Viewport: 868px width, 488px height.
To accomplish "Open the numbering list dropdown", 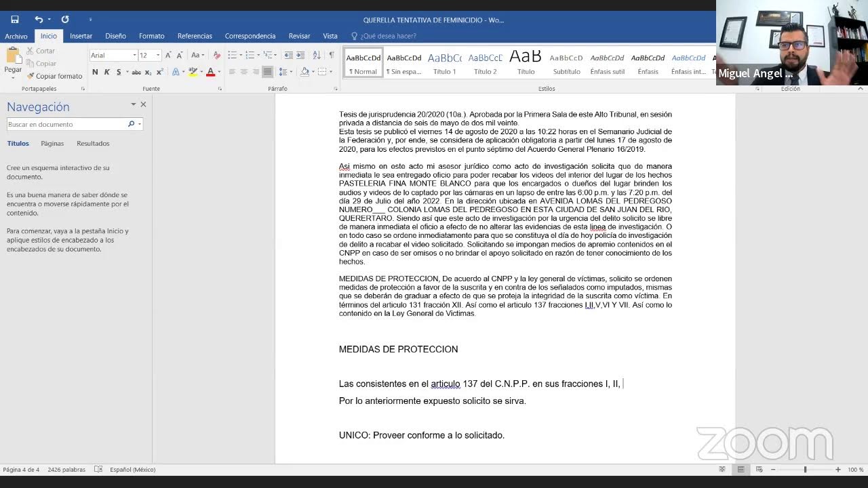I will 258,55.
